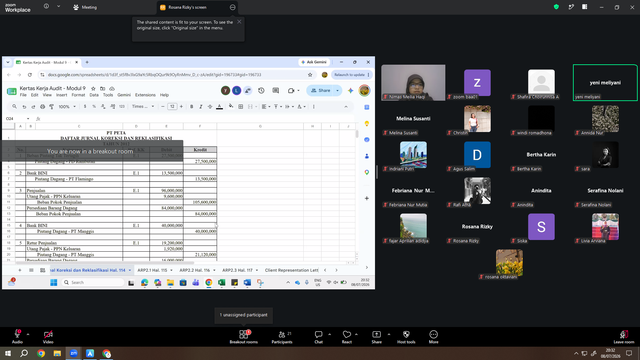Expand the Share options arrow
The width and height of the screenshot is (640, 360).
coord(389,334)
